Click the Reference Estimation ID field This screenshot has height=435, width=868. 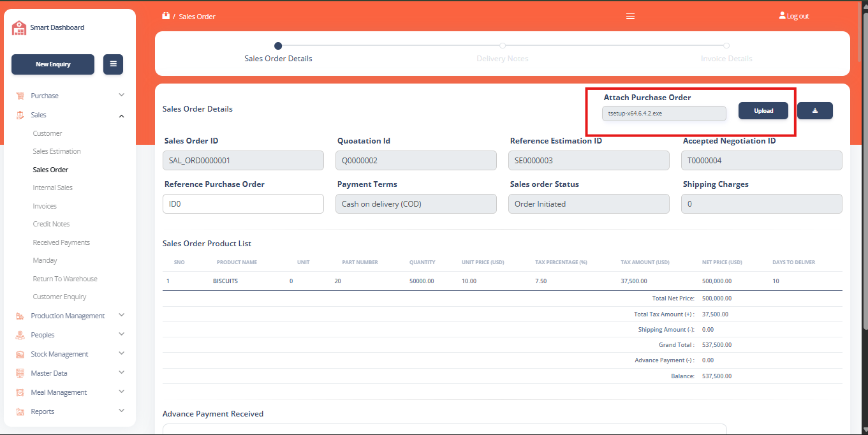[589, 160]
